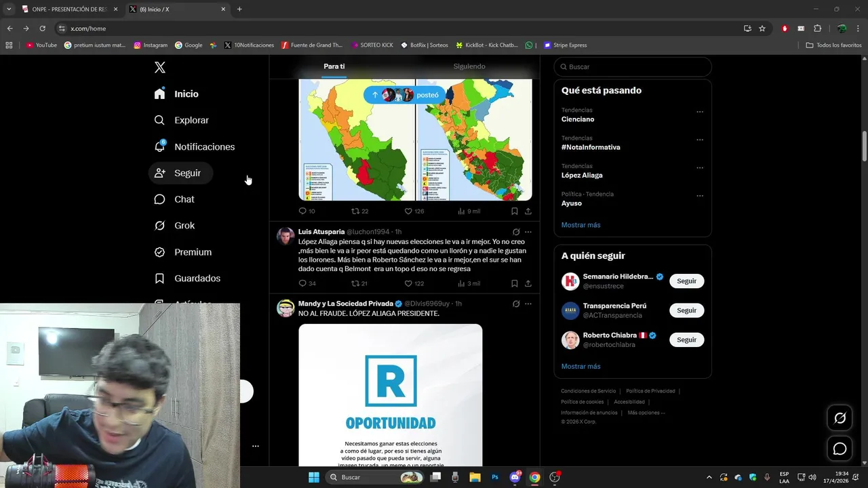Go to Inicio in sidebar
The image size is (868, 488).
tap(176, 94)
